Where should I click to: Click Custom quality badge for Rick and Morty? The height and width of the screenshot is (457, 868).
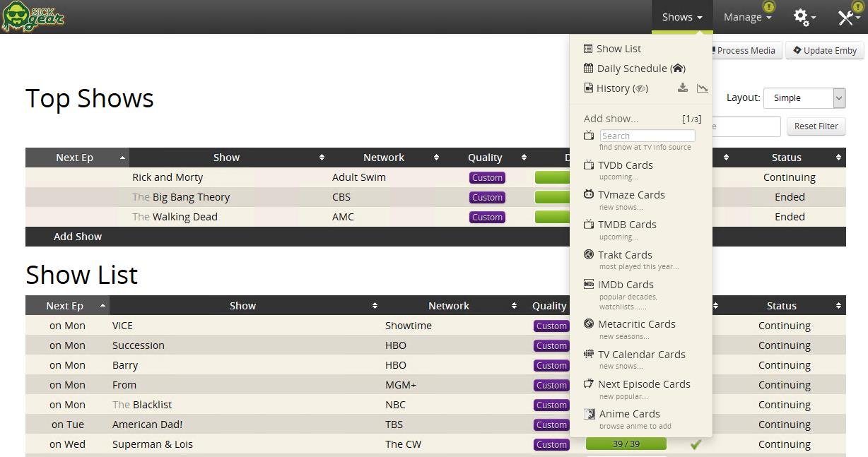[487, 177]
